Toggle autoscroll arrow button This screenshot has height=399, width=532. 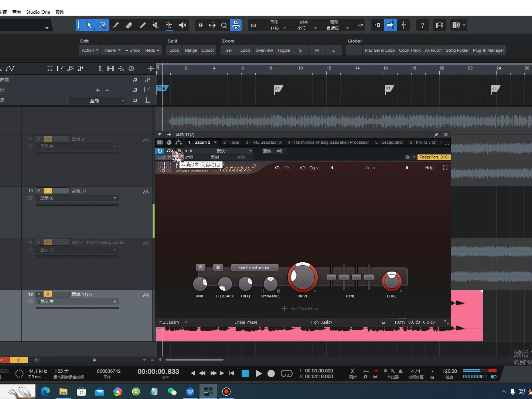390,25
